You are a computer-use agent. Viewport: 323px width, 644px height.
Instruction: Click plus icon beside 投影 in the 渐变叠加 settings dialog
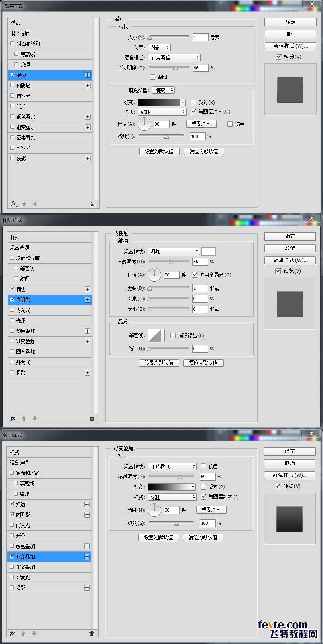(x=87, y=588)
